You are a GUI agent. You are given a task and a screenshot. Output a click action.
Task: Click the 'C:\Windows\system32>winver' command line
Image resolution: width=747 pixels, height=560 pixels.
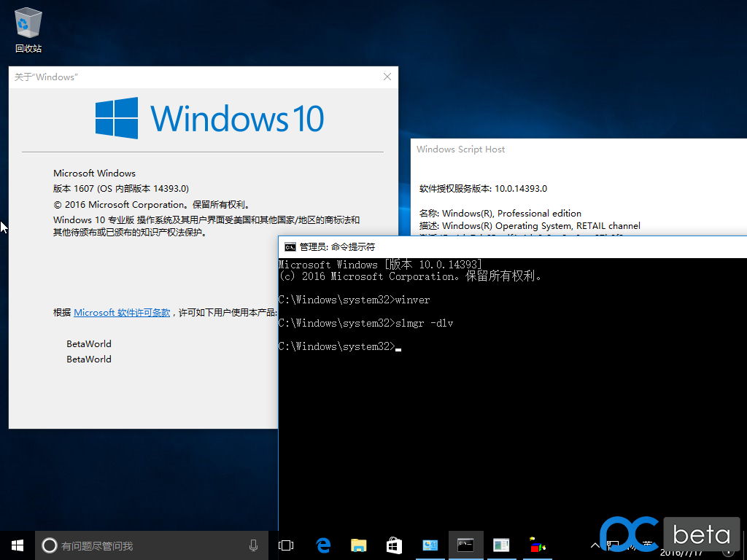pos(355,300)
